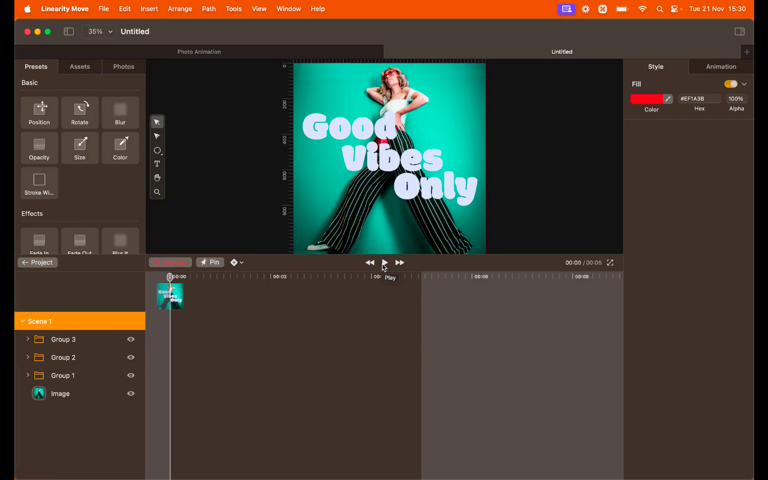Choose the Hand pan tool
This screenshot has width=768, height=480.
click(157, 178)
